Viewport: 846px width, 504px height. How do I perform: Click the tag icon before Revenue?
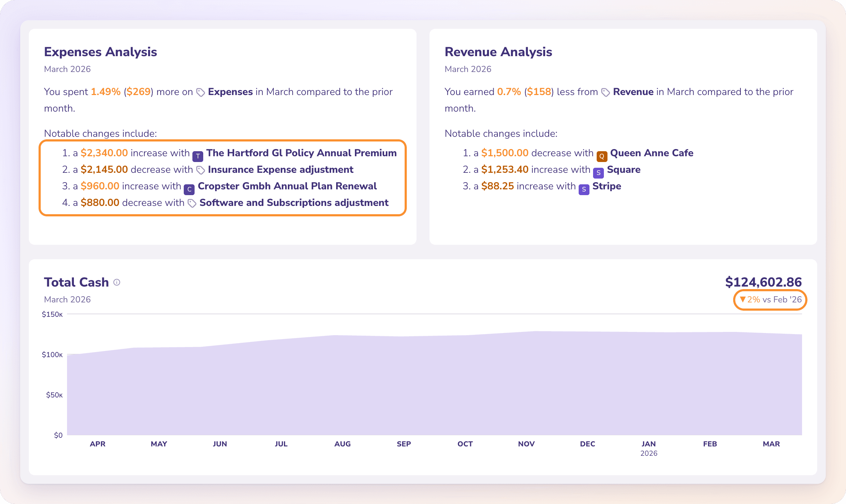[606, 93]
